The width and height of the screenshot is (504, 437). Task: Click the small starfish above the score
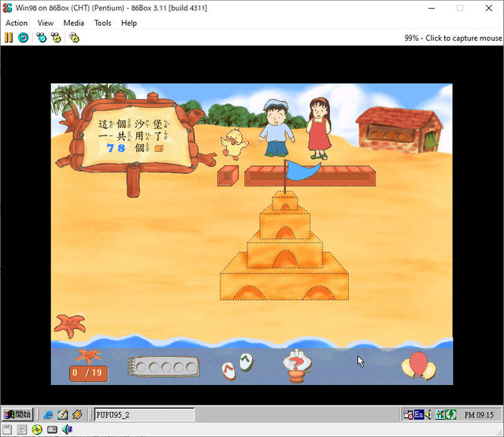(88, 357)
